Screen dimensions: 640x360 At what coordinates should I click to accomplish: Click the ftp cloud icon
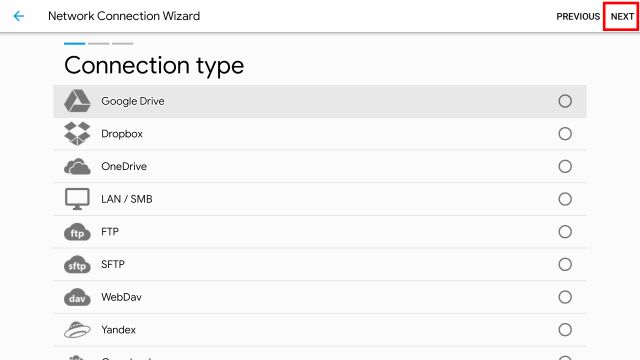click(x=77, y=232)
